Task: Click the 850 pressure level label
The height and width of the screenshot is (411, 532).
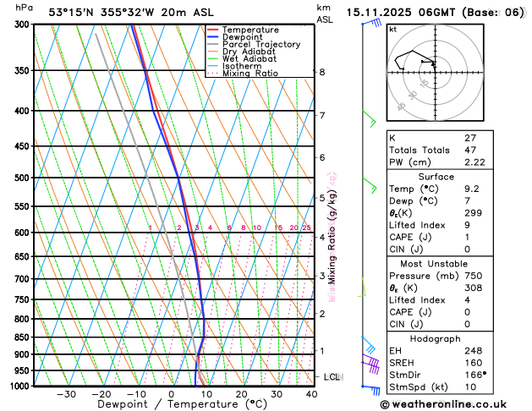Action: coord(24,337)
